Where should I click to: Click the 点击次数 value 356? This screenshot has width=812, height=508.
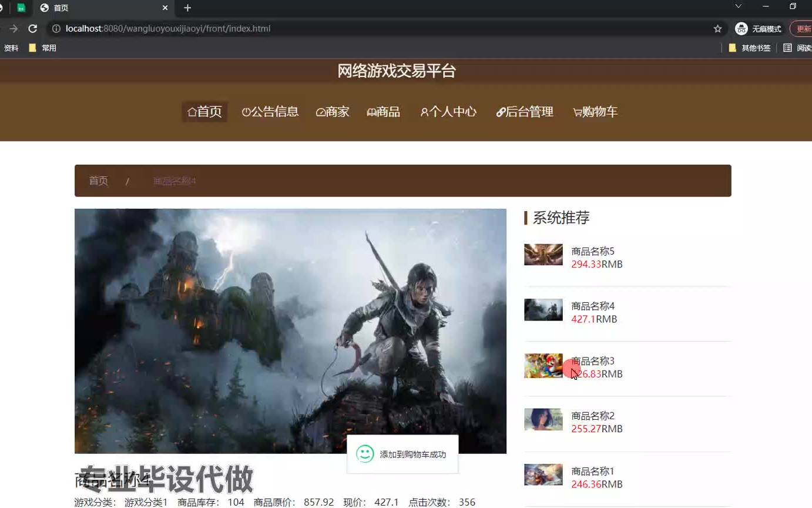467,502
